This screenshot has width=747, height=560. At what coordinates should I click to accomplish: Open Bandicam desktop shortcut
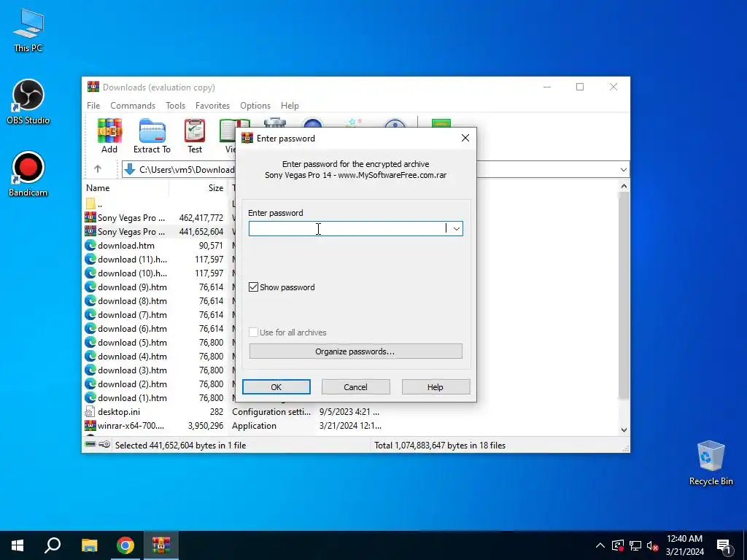click(28, 174)
